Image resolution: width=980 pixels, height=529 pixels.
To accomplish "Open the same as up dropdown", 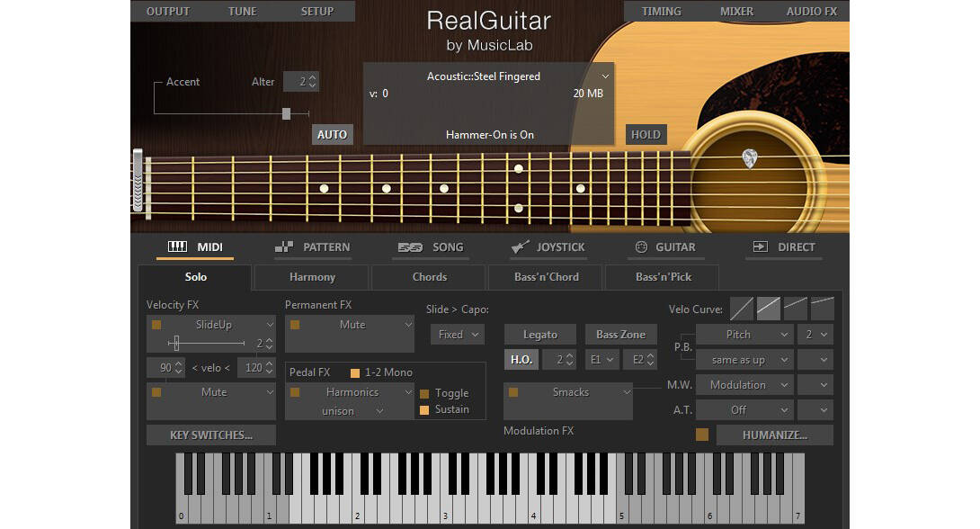I will [744, 360].
